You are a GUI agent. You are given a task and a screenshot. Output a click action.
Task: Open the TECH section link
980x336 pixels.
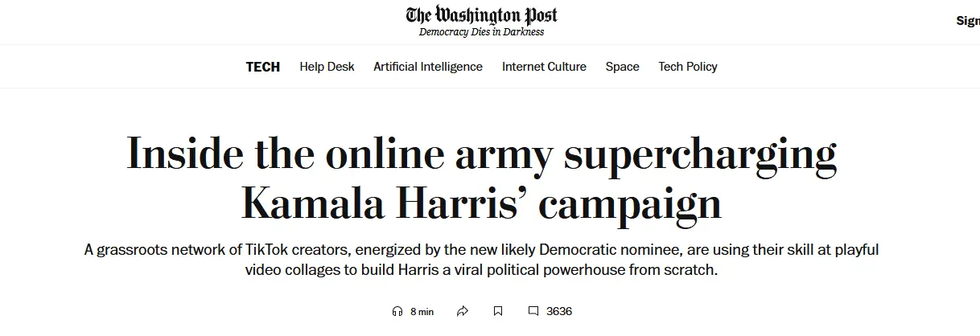[x=263, y=67]
